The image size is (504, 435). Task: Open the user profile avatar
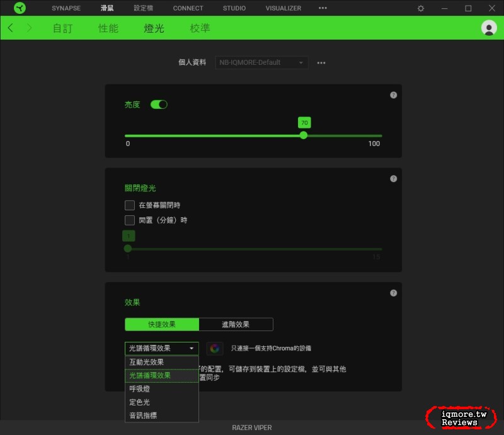tap(488, 28)
